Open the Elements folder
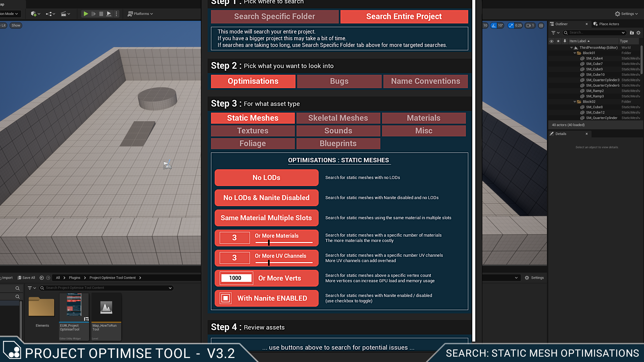 tap(42, 311)
